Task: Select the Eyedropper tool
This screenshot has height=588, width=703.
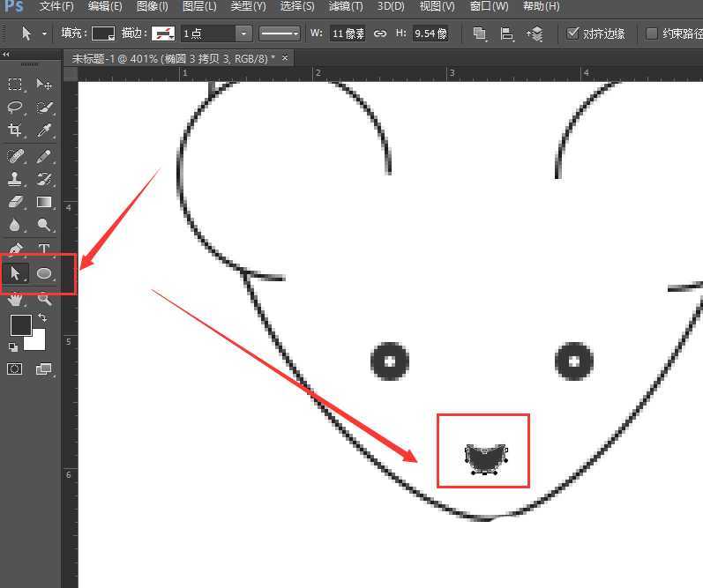Action: pyautogui.click(x=43, y=130)
